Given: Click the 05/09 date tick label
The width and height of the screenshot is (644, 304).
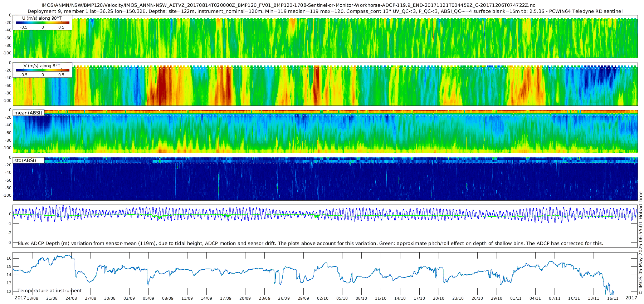Looking at the screenshot, I should pyautogui.click(x=148, y=298).
